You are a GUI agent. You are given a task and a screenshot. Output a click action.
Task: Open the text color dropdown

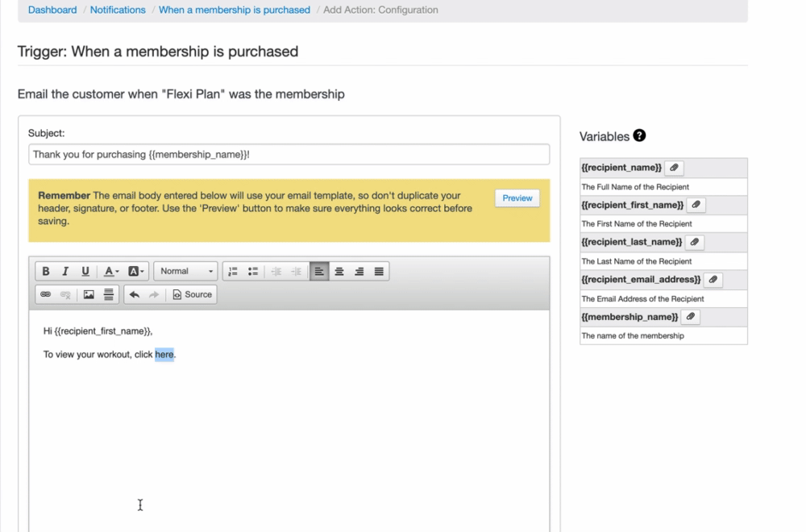(x=111, y=272)
